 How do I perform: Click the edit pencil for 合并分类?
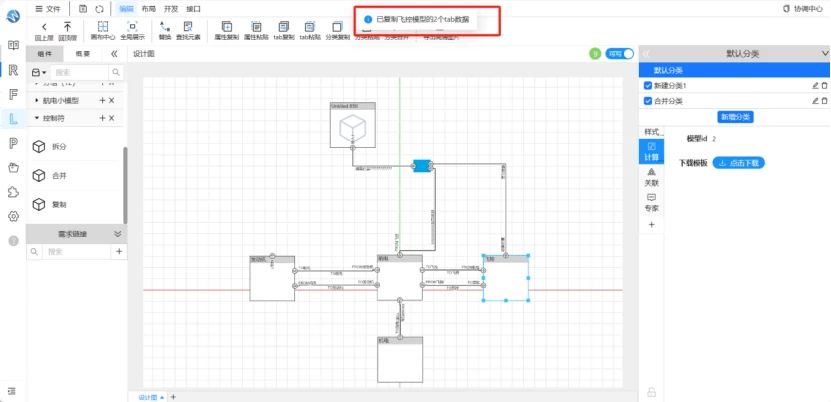click(815, 101)
